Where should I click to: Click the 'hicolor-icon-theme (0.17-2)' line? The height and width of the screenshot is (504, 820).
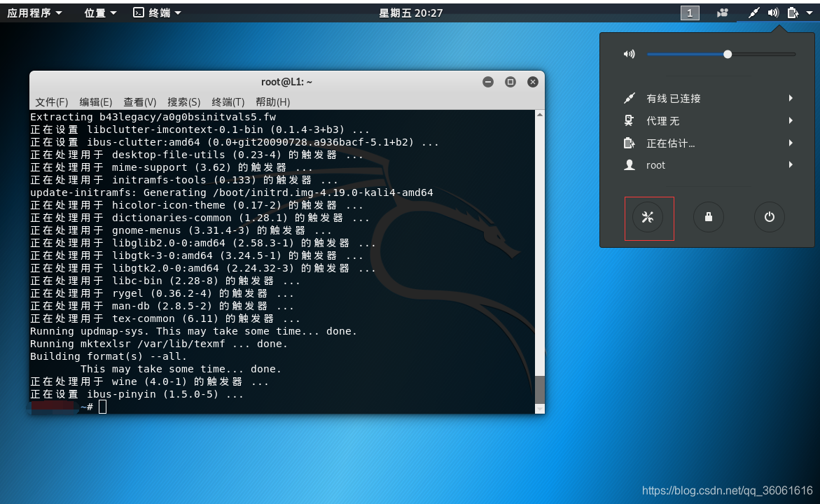point(197,205)
